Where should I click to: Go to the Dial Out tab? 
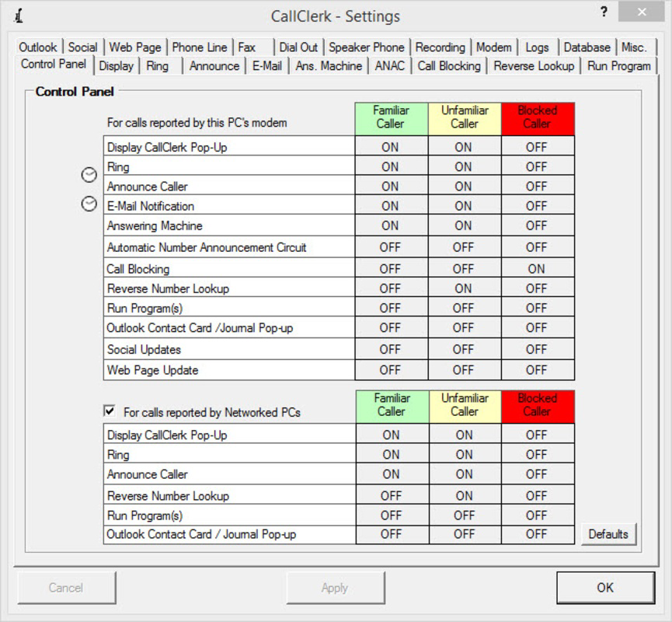298,47
